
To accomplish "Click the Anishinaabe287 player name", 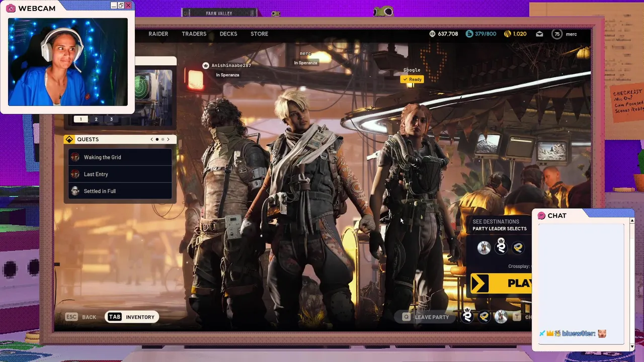I will (231, 65).
